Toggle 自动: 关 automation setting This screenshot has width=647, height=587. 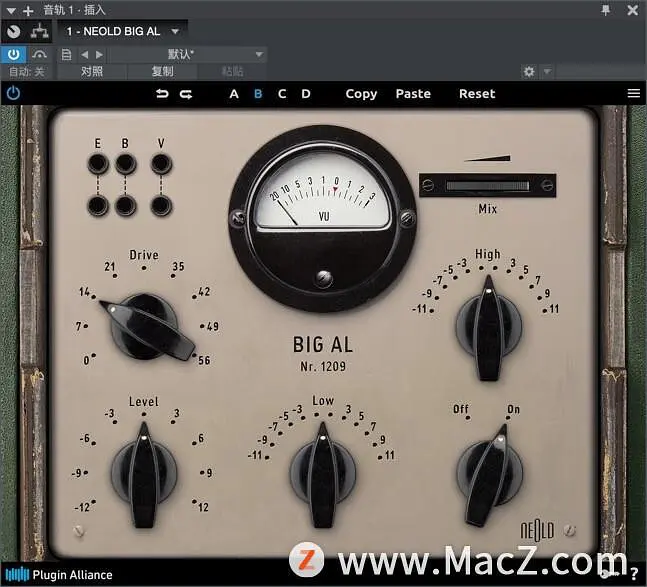[x=26, y=72]
